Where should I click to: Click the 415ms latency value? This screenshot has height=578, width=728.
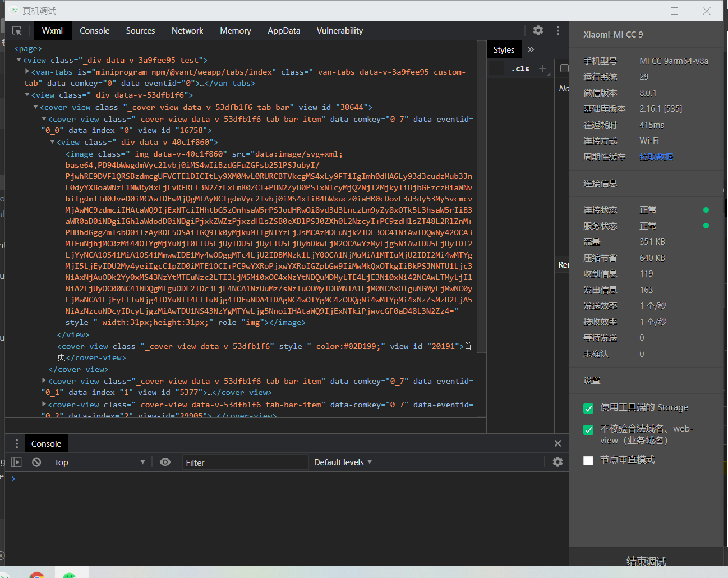click(x=652, y=125)
